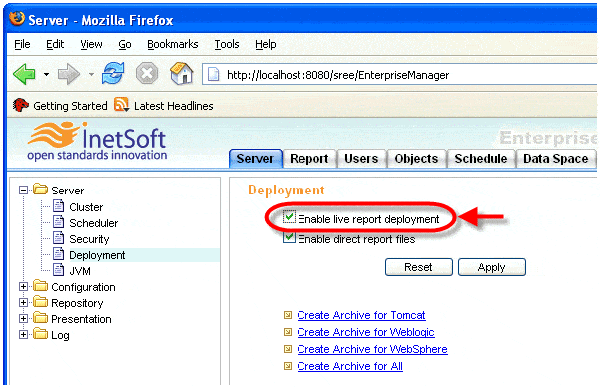The height and width of the screenshot is (387, 600).
Task: Click bullet icon beside Tomcat archive link
Action: click(x=288, y=315)
